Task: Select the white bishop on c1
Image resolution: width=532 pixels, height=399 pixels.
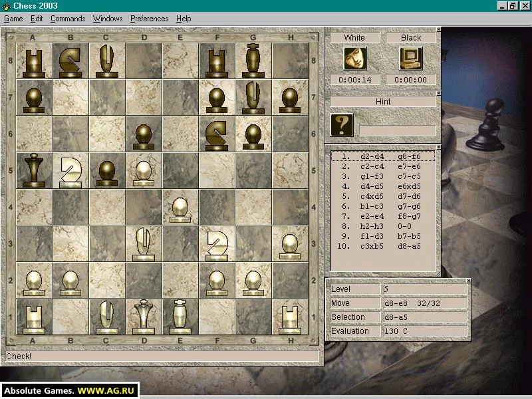Action: pyautogui.click(x=107, y=318)
